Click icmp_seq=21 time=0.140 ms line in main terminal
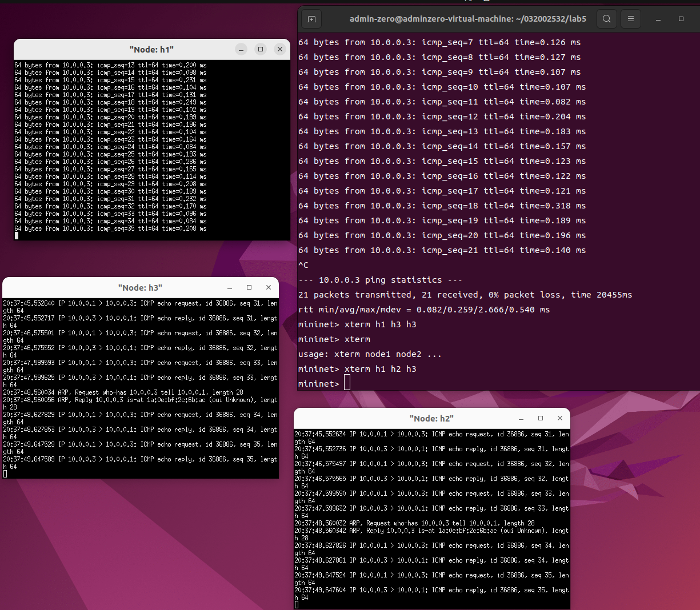Screen dimensions: 700x610 (x=442, y=250)
